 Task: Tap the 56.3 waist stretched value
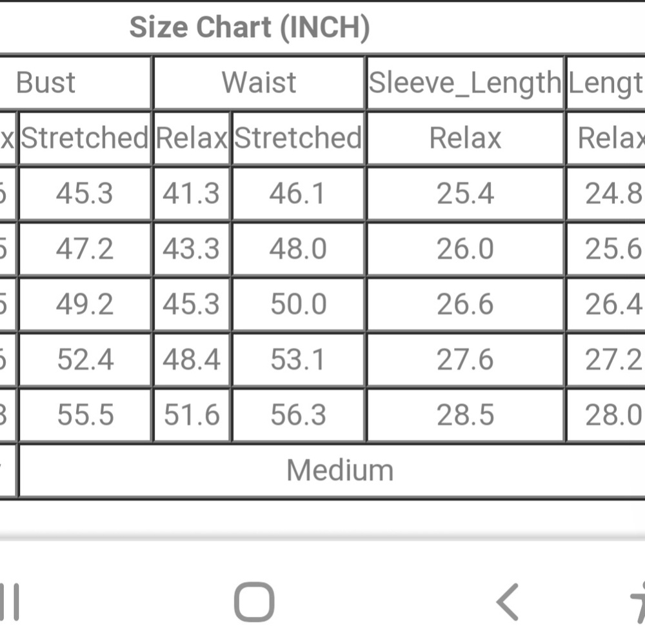pos(298,415)
